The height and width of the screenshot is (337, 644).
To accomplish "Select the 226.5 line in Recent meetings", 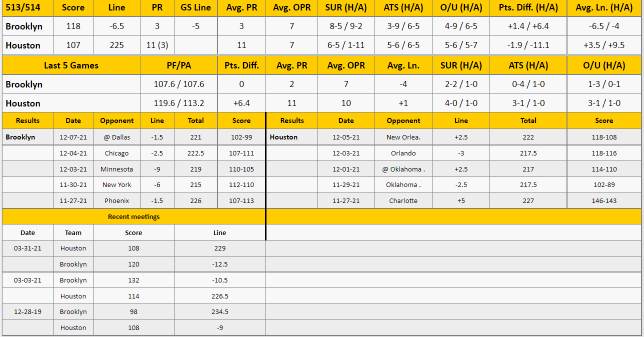I will [219, 296].
